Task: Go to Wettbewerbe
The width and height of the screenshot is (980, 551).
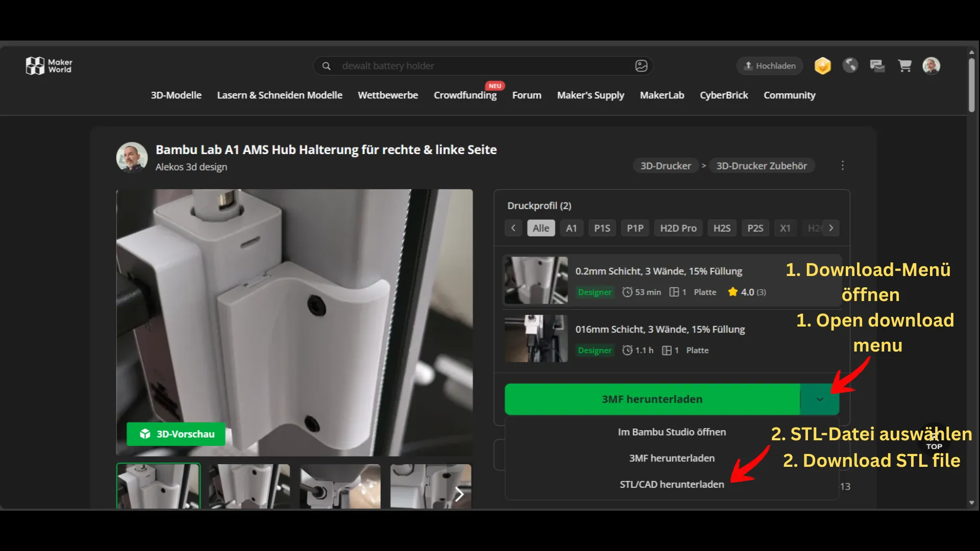Action: [388, 95]
